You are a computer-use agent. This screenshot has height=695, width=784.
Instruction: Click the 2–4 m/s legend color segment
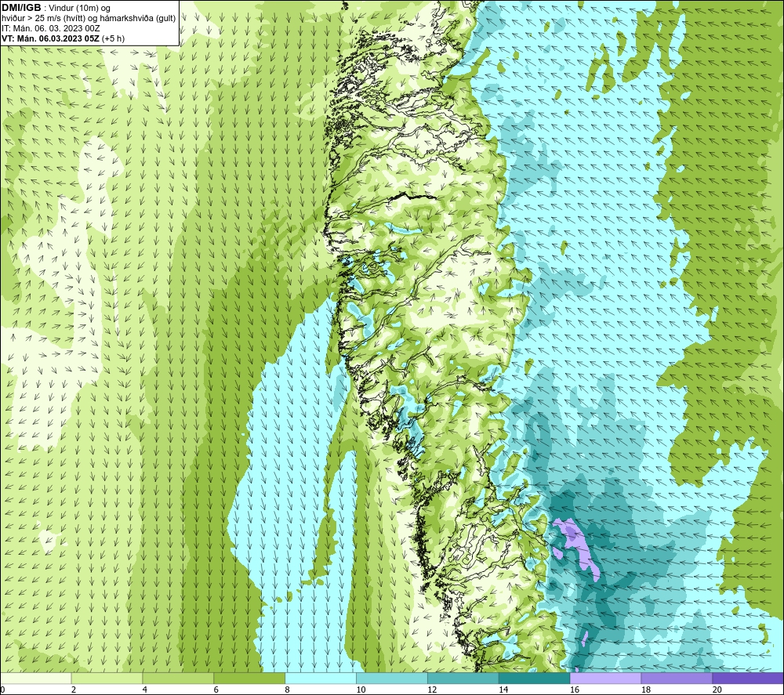[x=107, y=678]
